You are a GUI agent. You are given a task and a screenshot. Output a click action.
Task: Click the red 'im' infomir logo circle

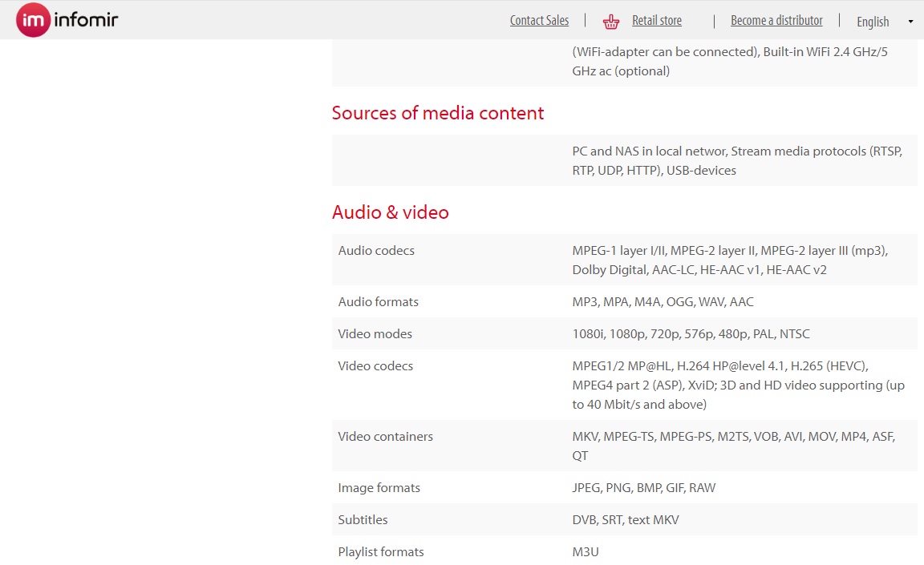point(33,20)
